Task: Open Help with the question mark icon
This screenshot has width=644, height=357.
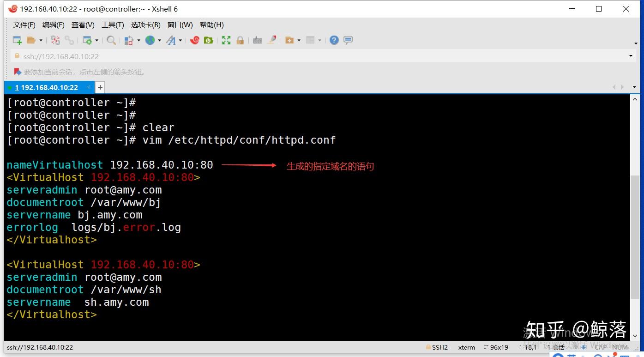Action: pos(334,40)
